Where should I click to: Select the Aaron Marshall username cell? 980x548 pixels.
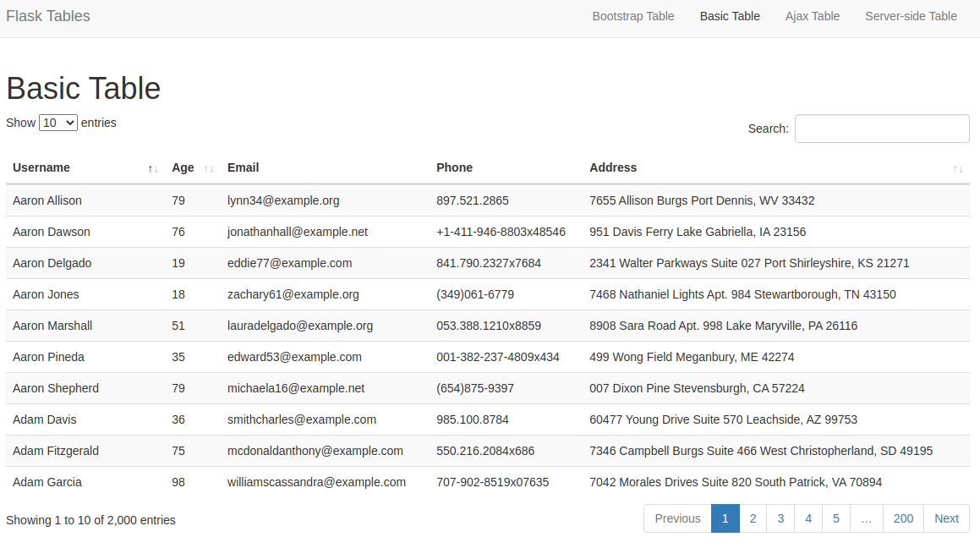pos(52,326)
